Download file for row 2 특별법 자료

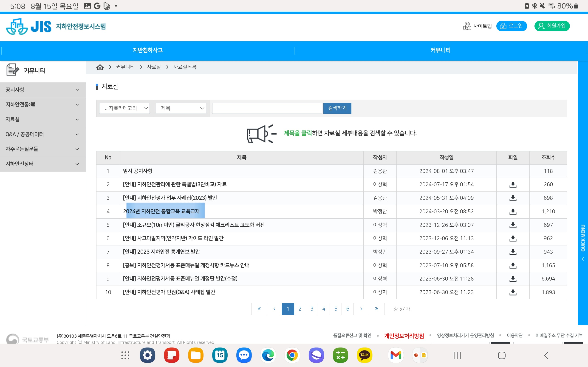(x=513, y=184)
